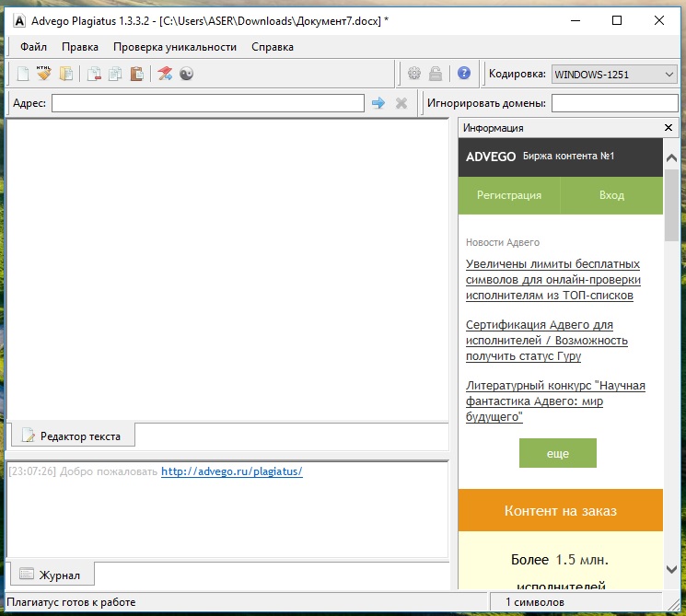Cut text with the red-minus page icon
Viewport: 686px width, 616px height.
tap(94, 74)
